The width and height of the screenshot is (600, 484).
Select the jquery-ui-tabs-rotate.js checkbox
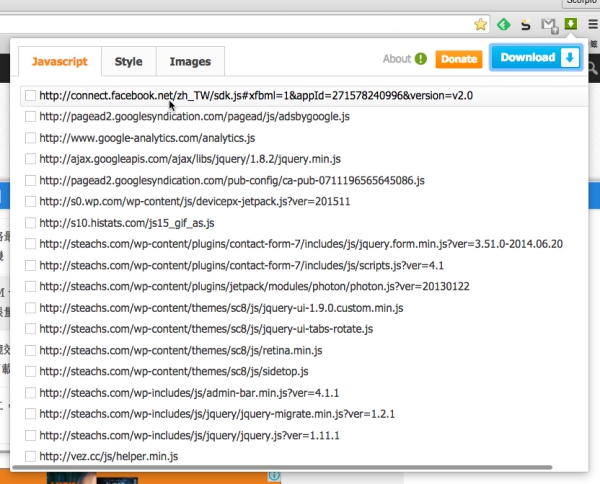30,329
